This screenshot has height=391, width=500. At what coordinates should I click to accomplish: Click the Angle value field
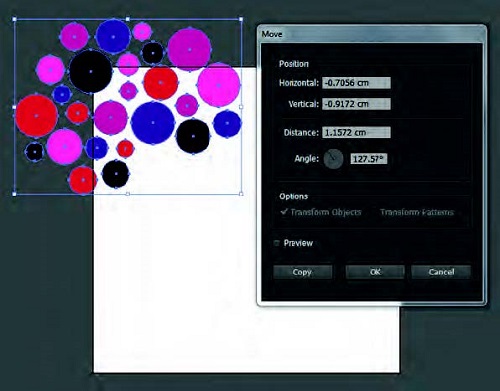pyautogui.click(x=369, y=159)
